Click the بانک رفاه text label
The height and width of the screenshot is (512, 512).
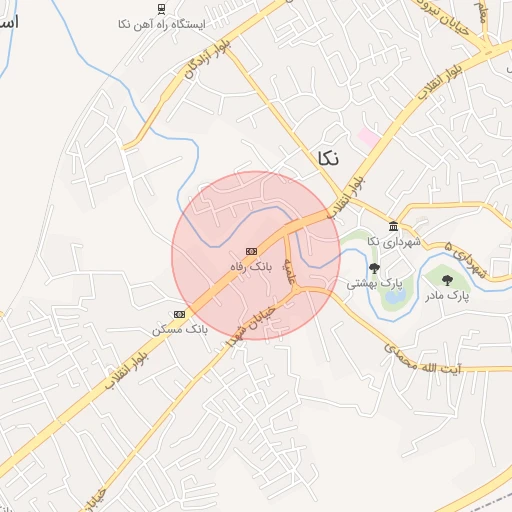coord(251,267)
